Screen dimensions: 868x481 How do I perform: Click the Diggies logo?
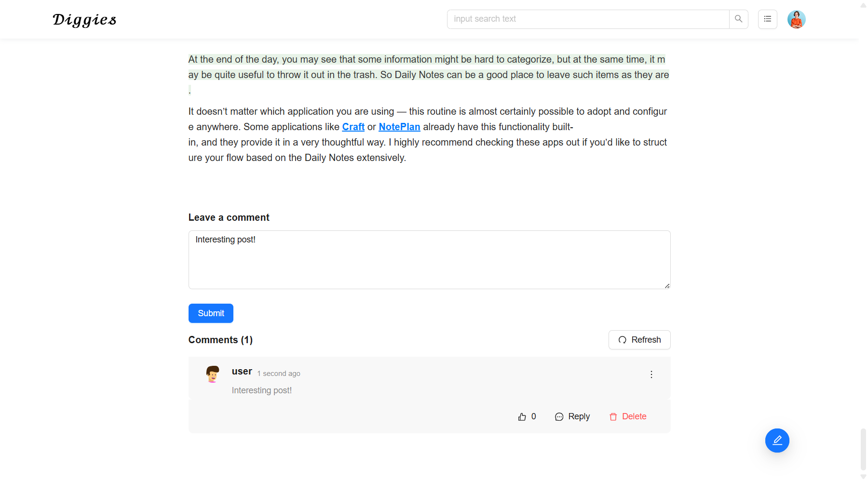[x=84, y=20]
